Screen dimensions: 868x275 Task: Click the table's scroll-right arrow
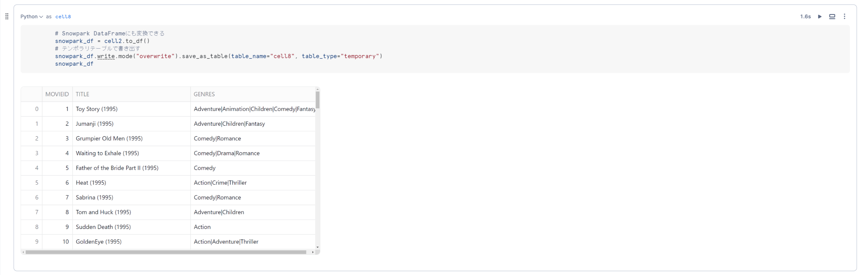point(313,252)
